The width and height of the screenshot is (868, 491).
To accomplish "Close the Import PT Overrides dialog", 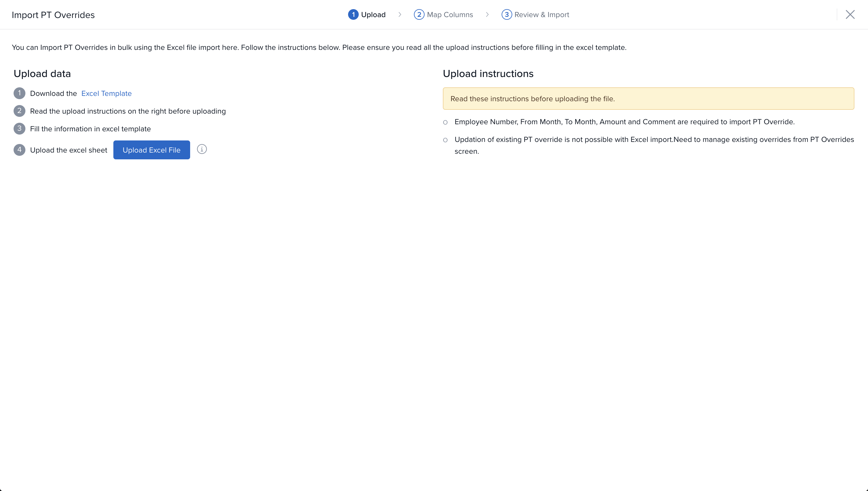I will point(850,14).
